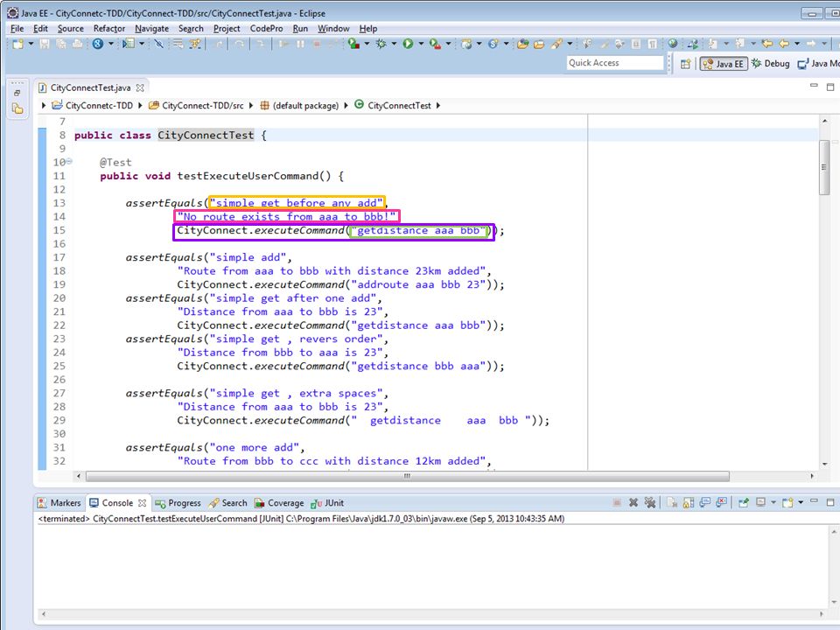Click the green Run toolbar icon
This screenshot has height=630, width=840.
[x=409, y=44]
